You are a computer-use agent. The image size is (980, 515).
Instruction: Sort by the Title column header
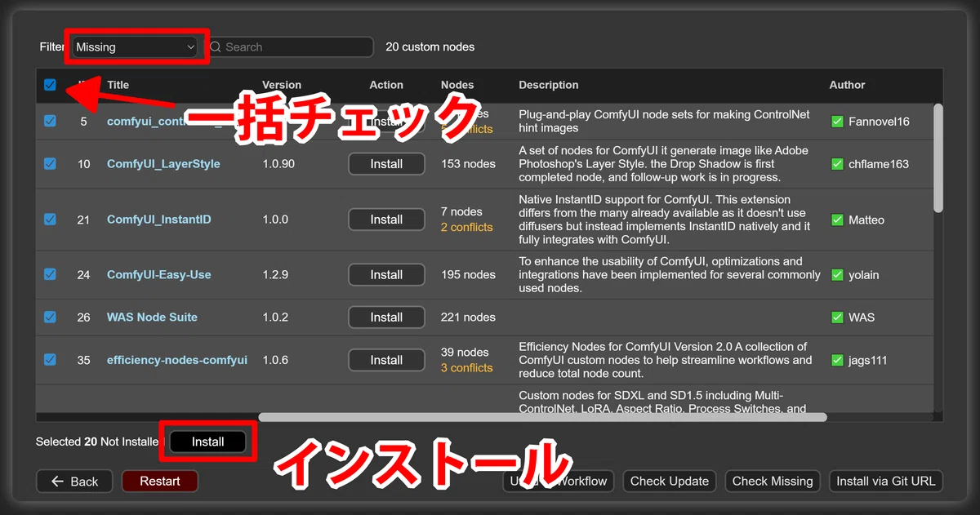coord(118,85)
